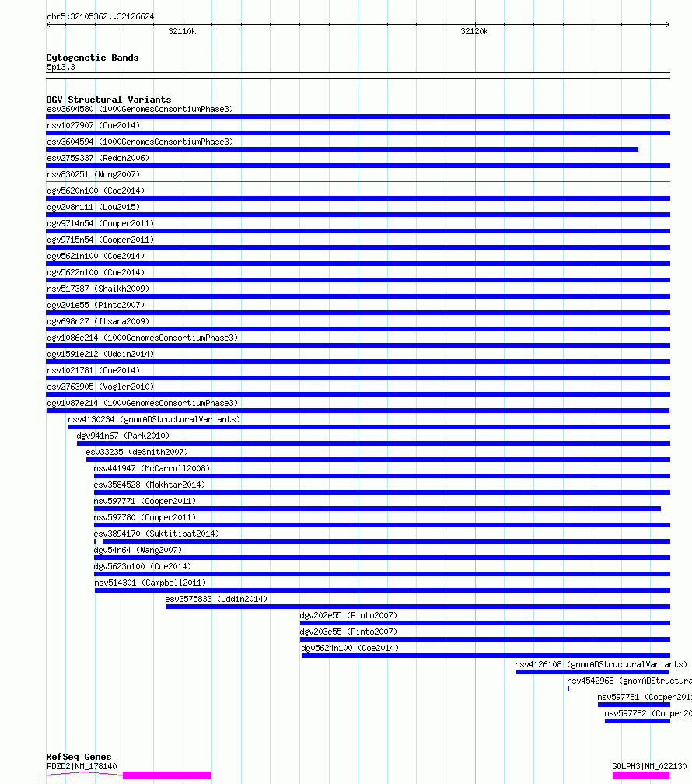Select the nsv1027907 (Coe2014) label

[93, 125]
